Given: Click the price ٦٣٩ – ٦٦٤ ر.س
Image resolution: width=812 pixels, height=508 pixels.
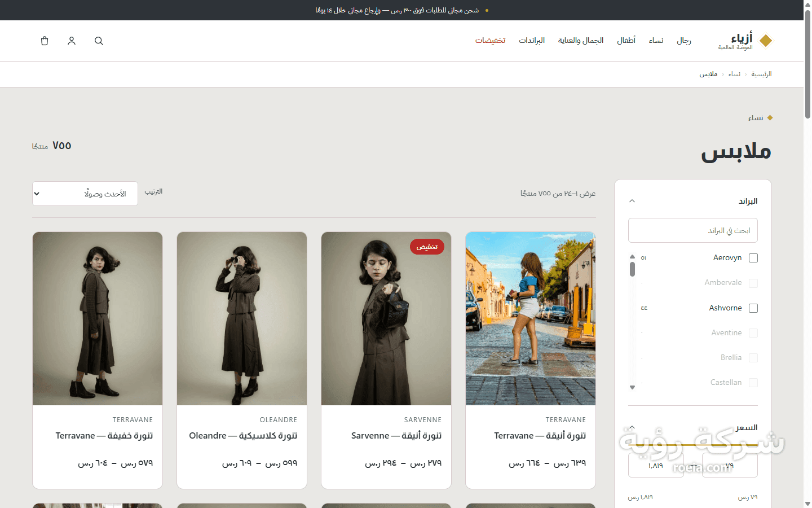Looking at the screenshot, I should 548,463.
